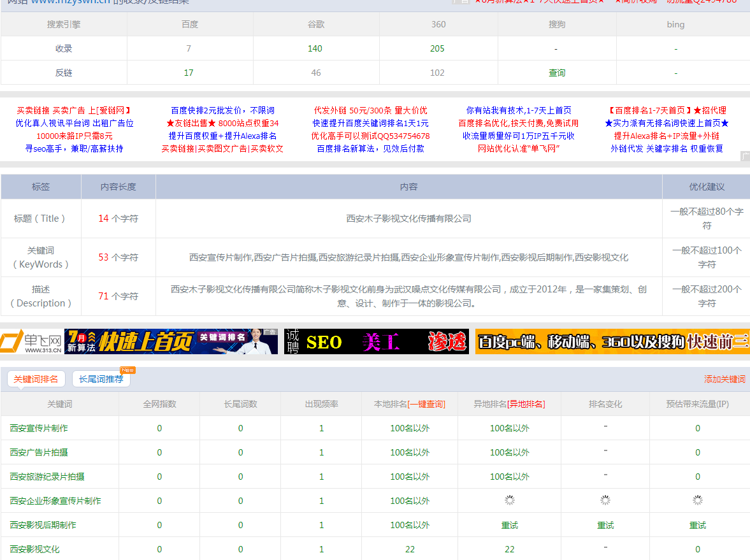Image resolution: width=750 pixels, height=560 pixels.
Task: Click the Google 收录 count 140
Action: 315,49
